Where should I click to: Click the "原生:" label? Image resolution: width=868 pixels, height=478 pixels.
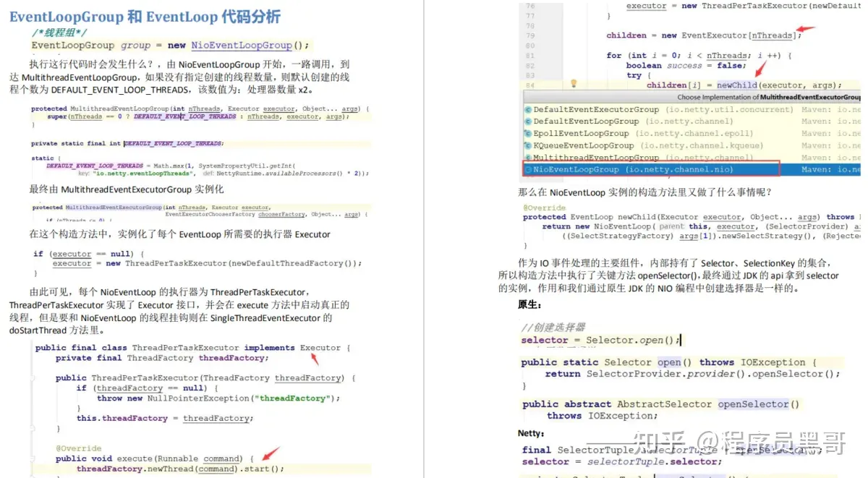coord(530,305)
